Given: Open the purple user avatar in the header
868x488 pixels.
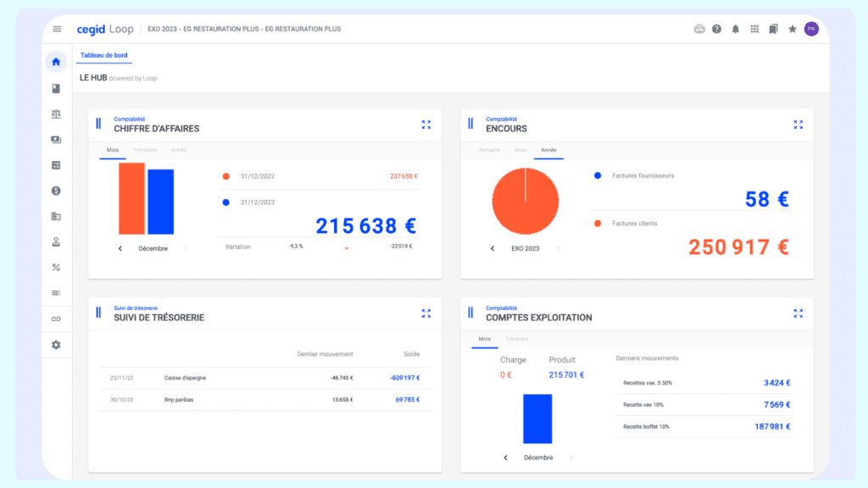Looking at the screenshot, I should (811, 29).
